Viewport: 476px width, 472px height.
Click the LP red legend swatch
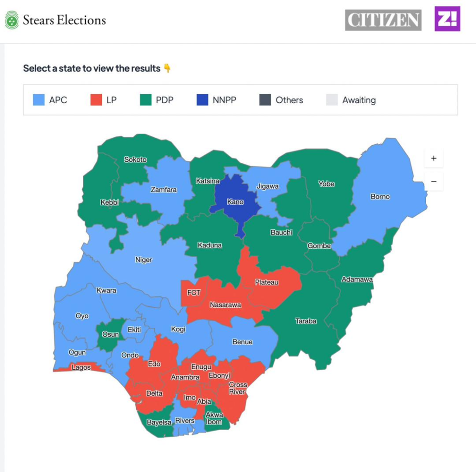(x=96, y=100)
